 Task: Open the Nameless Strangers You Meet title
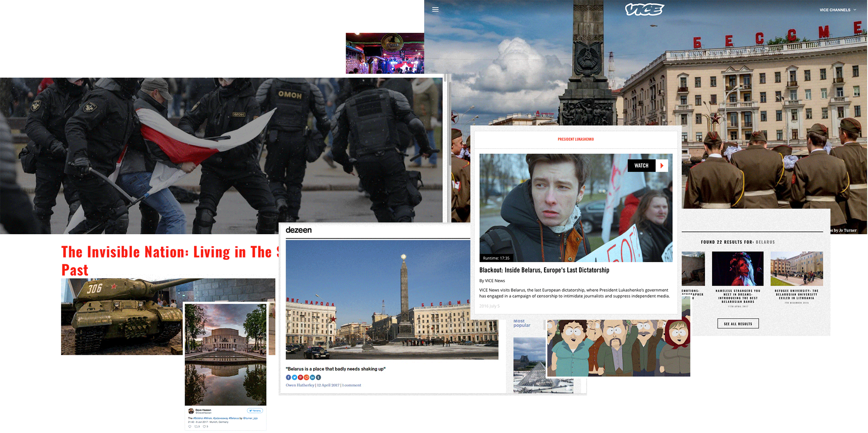[x=738, y=296]
